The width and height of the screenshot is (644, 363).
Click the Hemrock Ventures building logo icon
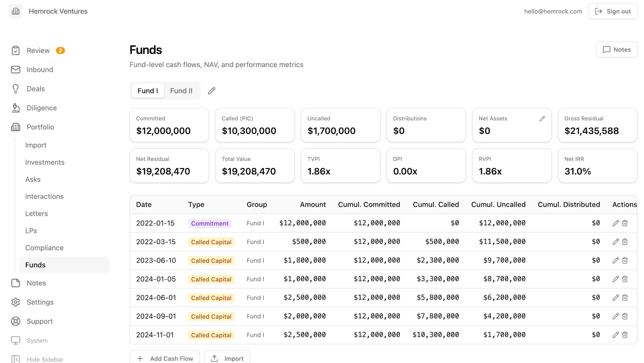click(x=16, y=11)
